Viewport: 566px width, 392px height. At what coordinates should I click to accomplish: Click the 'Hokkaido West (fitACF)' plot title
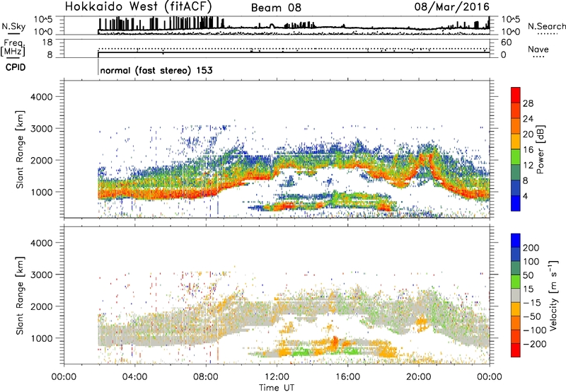pyautogui.click(x=139, y=6)
